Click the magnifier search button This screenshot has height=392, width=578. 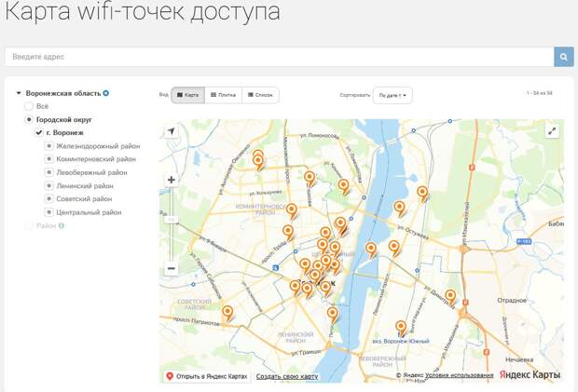click(x=564, y=57)
